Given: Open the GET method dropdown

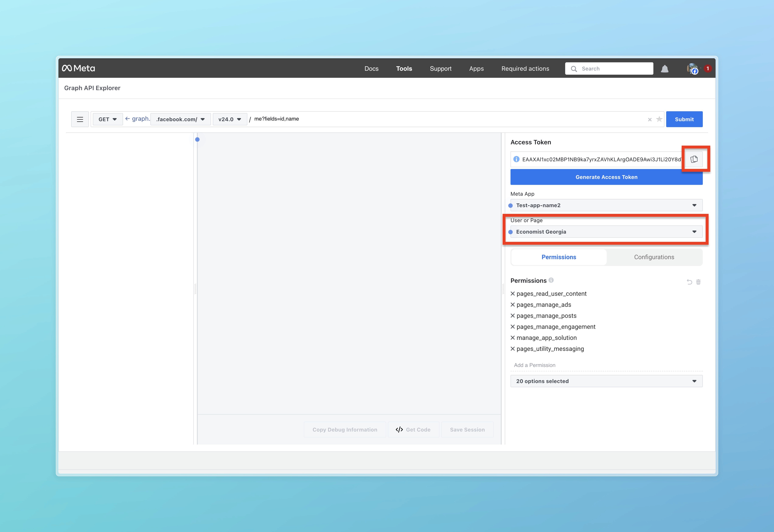Looking at the screenshot, I should 107,119.
